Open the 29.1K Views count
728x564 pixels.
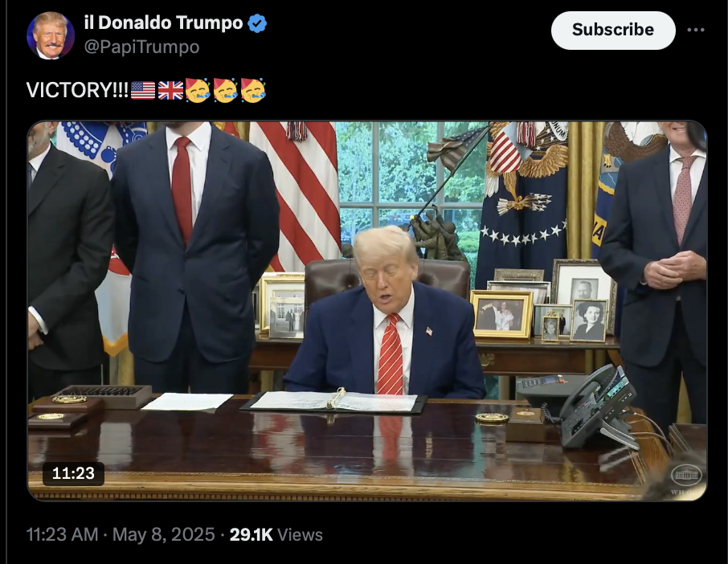[x=276, y=535]
